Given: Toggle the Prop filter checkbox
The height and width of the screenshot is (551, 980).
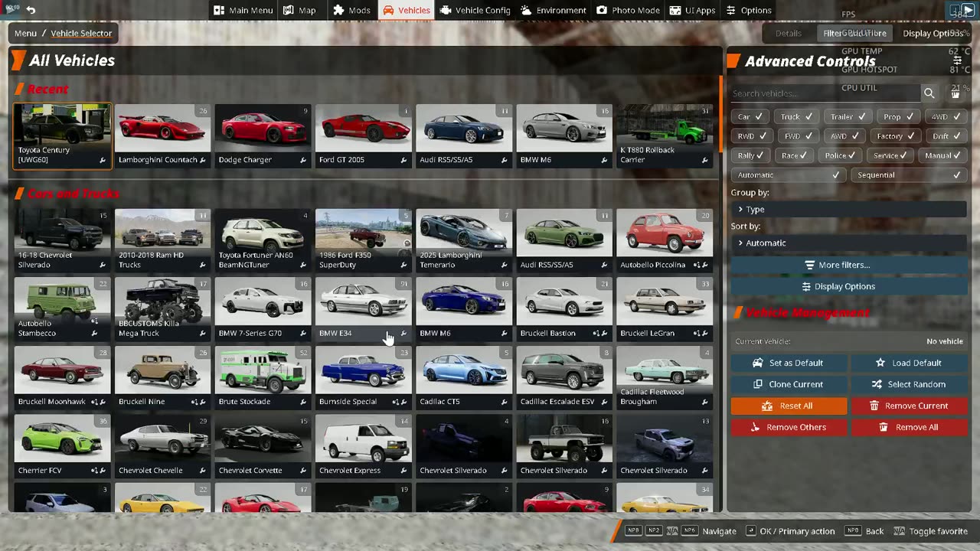Looking at the screenshot, I should 898,117.
